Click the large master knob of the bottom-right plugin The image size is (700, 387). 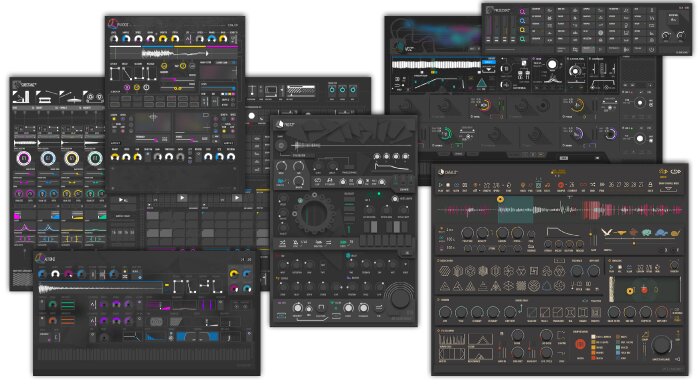662,345
